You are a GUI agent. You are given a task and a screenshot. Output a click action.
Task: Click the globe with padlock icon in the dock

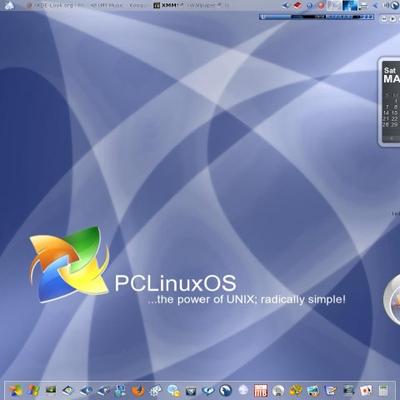[174, 391]
